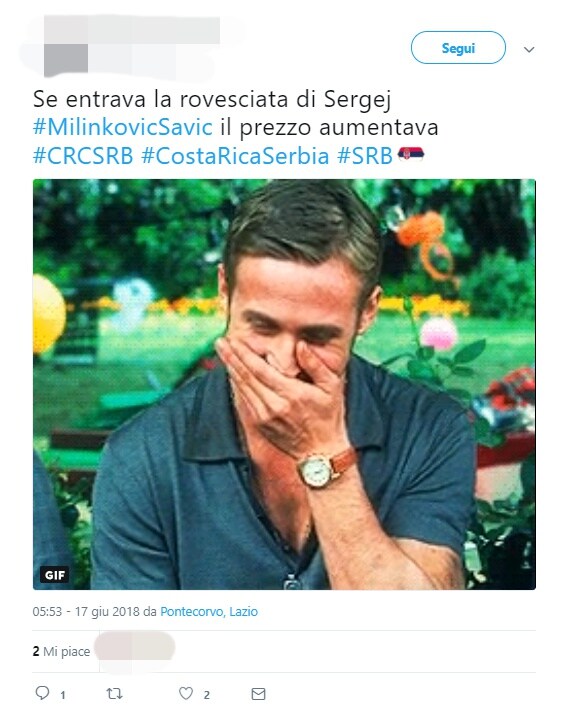
Task: Click the blurred liker avatars
Action: pyautogui.click(x=135, y=648)
